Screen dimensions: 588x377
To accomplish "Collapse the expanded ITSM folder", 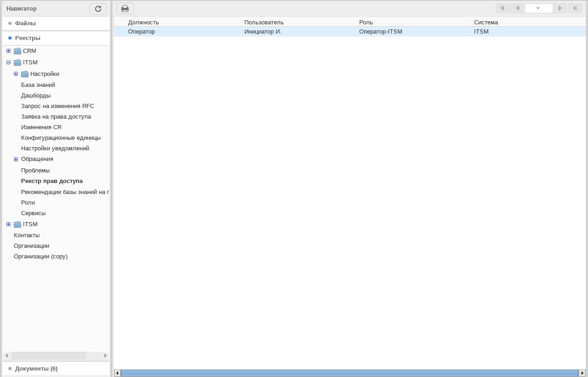I will point(8,63).
